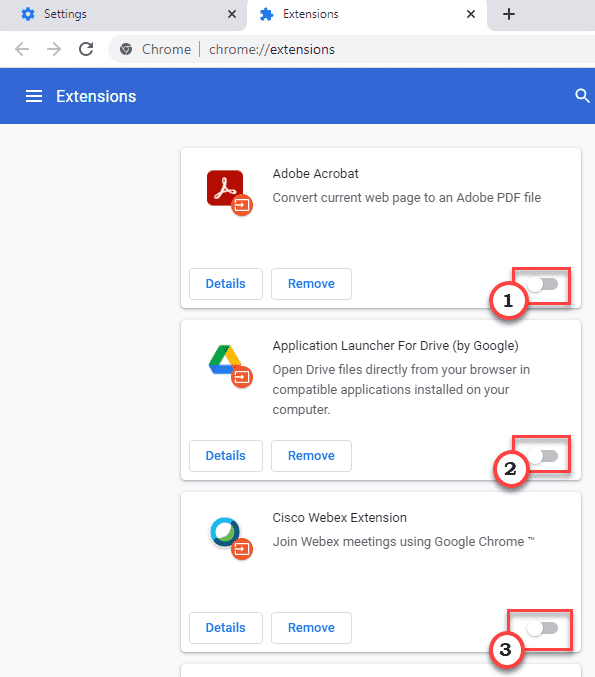595x677 pixels.
Task: Click the forward navigation arrow
Action: pos(54,49)
